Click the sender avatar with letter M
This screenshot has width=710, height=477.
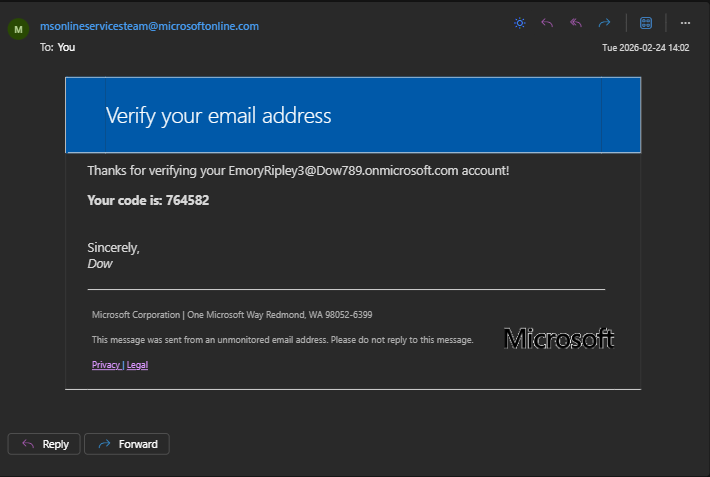[x=19, y=29]
